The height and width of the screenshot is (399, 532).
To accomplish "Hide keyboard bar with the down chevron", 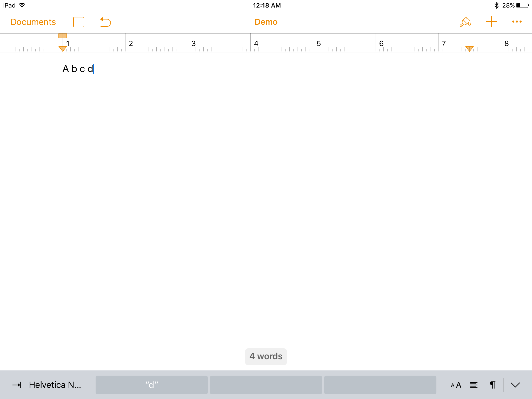I will coord(515,385).
